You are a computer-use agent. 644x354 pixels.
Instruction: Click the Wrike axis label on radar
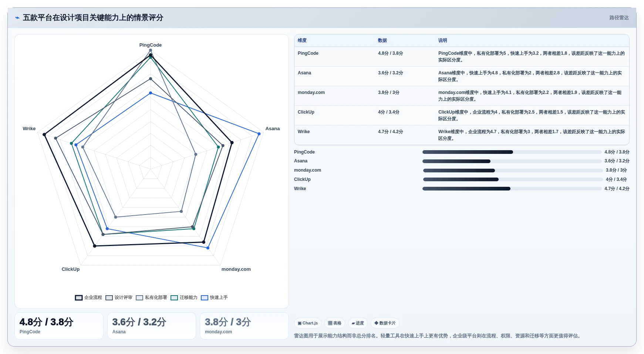[x=29, y=129]
